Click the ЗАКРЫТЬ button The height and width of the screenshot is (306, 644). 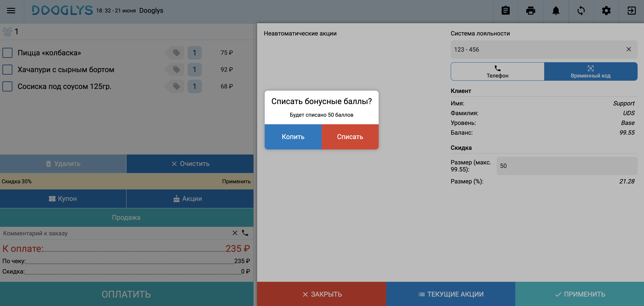coord(322,294)
